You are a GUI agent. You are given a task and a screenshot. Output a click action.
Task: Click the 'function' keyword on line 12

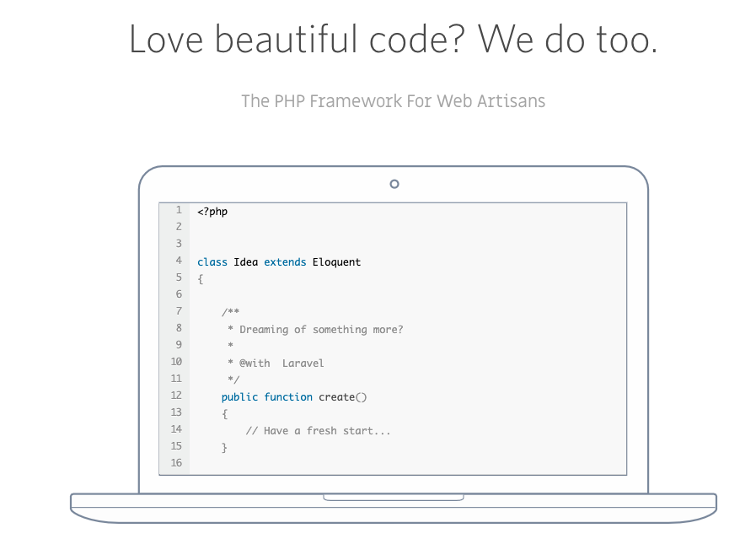pyautogui.click(x=288, y=397)
